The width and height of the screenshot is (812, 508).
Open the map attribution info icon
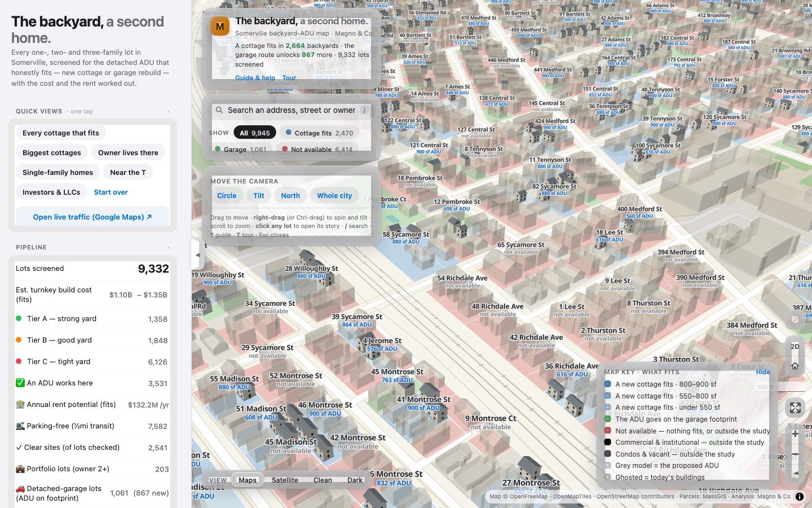pyautogui.click(x=800, y=497)
